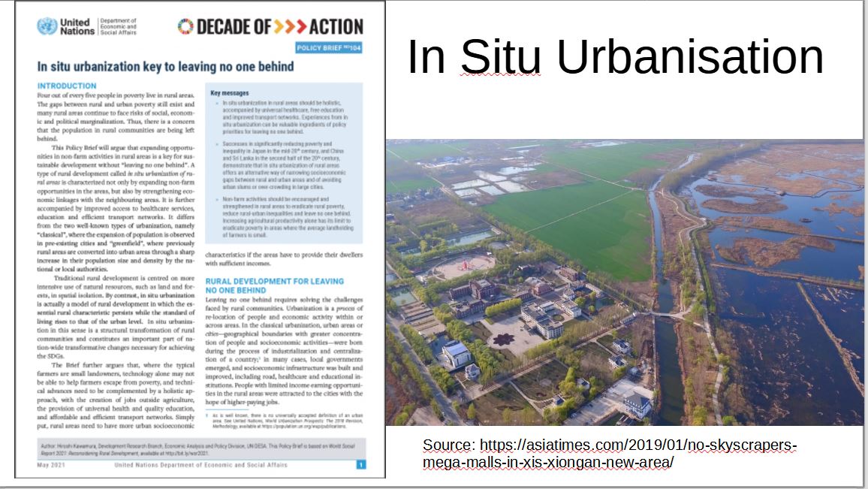Click the 'ACTION' text in the banner

[x=336, y=27]
